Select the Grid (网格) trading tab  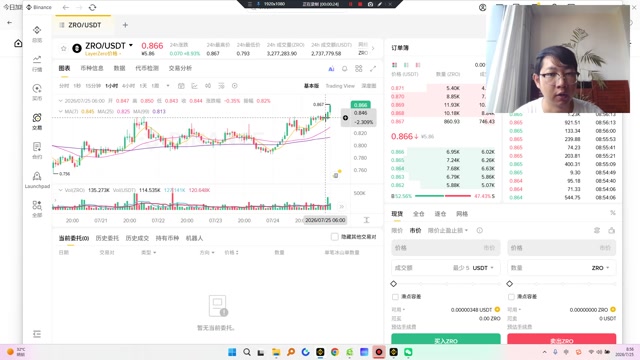tap(462, 213)
